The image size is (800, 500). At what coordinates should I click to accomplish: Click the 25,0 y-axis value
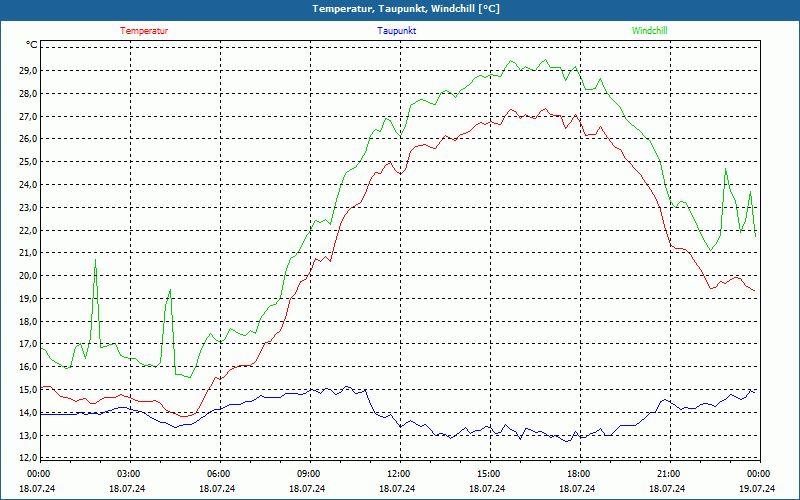point(28,162)
